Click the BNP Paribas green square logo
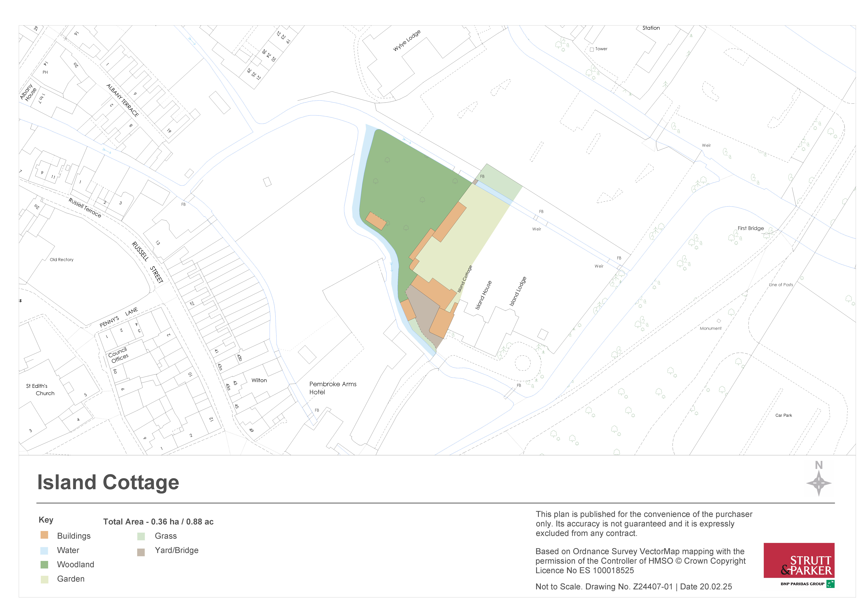The image size is (868, 613). (831, 584)
